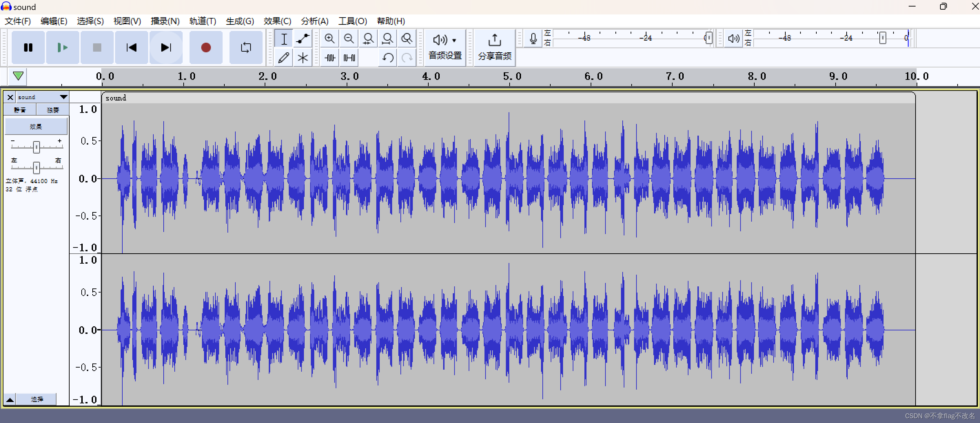The width and height of the screenshot is (980, 423).
Task: Skip to start of the track
Action: (132, 47)
